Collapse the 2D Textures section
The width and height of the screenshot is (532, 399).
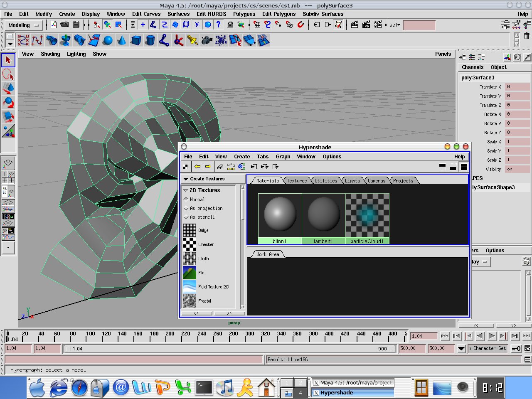tap(186, 190)
